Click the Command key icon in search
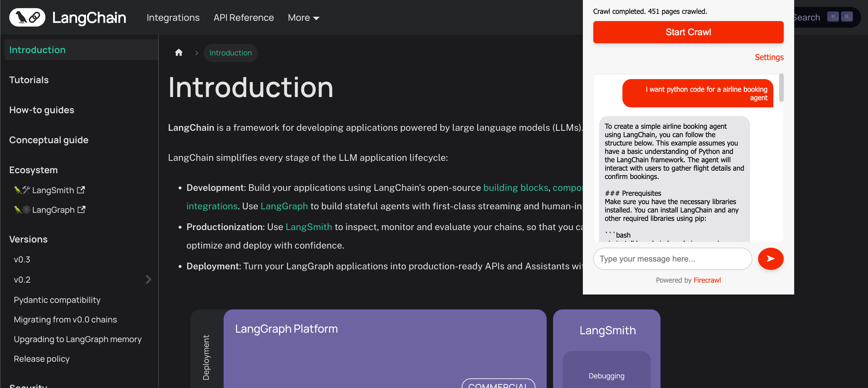The image size is (868, 388). pos(833,16)
